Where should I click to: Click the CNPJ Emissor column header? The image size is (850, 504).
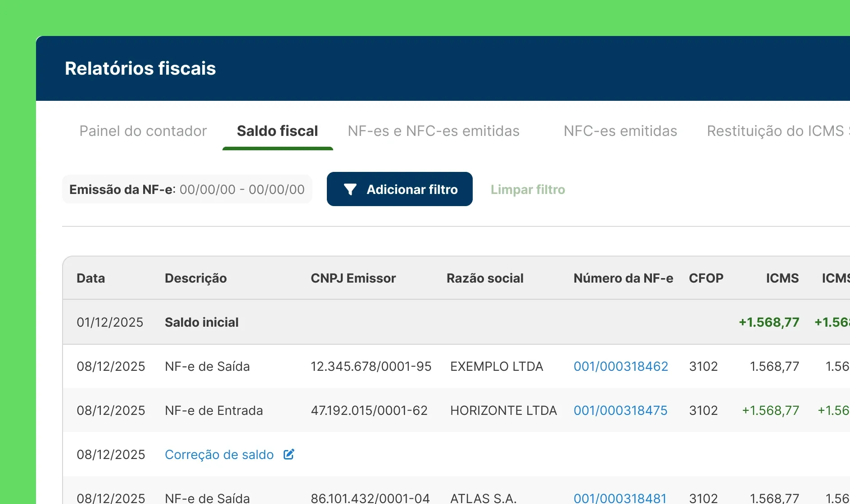click(353, 278)
